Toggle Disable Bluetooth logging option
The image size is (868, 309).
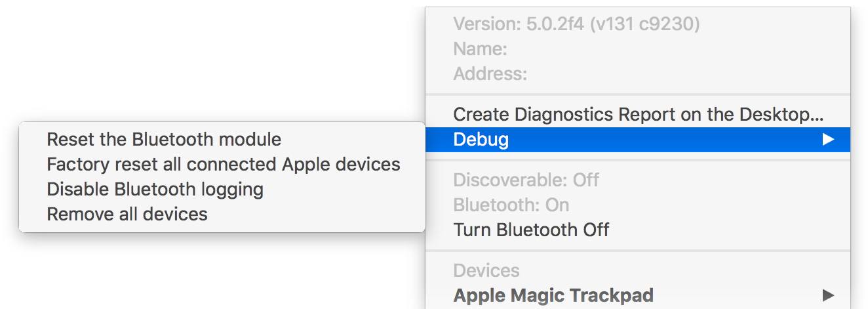pos(155,189)
